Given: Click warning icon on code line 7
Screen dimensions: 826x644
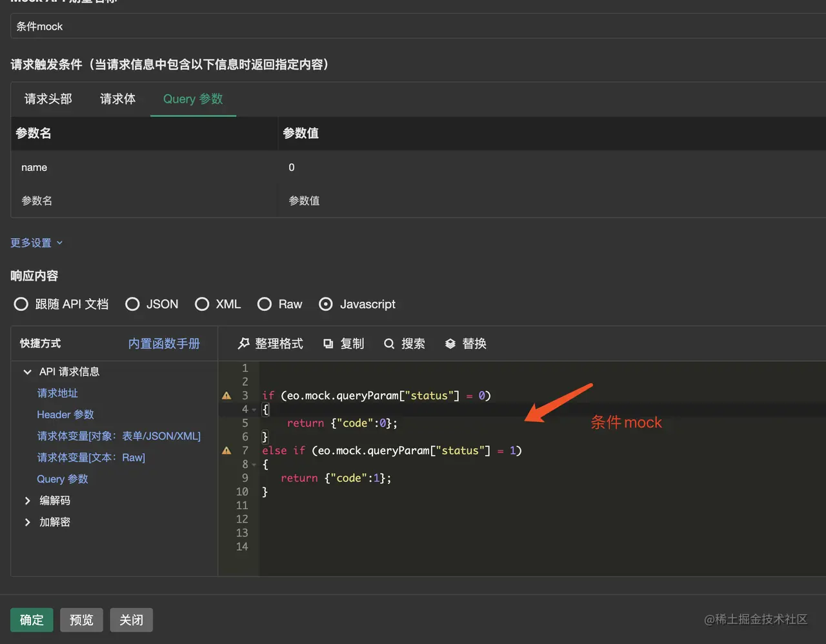Looking at the screenshot, I should tap(227, 450).
